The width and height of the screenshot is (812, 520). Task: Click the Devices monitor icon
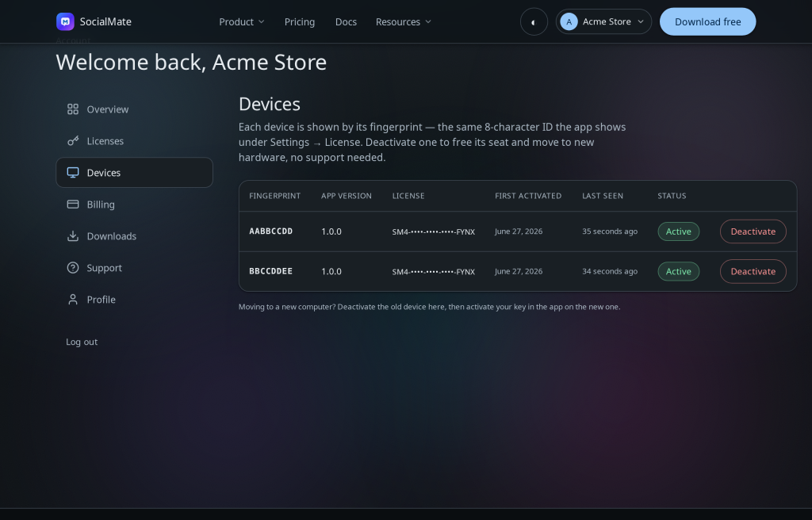pos(73,173)
